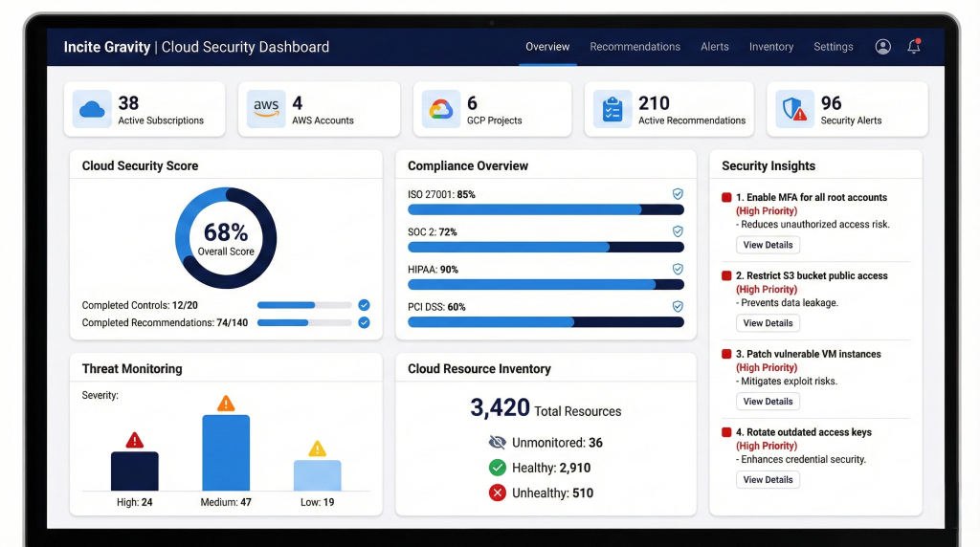Viewport: 980px width, 547px height.
Task: Open the notifications bell icon
Action: (x=914, y=47)
